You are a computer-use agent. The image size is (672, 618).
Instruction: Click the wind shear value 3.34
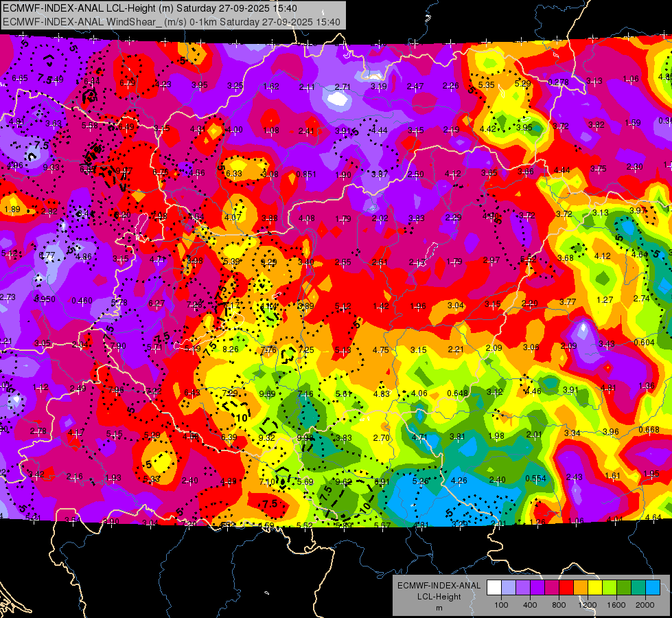point(572,433)
